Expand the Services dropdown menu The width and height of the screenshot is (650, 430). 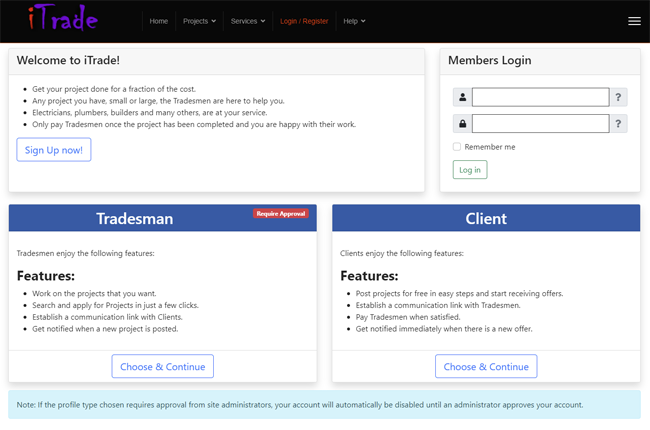(248, 21)
